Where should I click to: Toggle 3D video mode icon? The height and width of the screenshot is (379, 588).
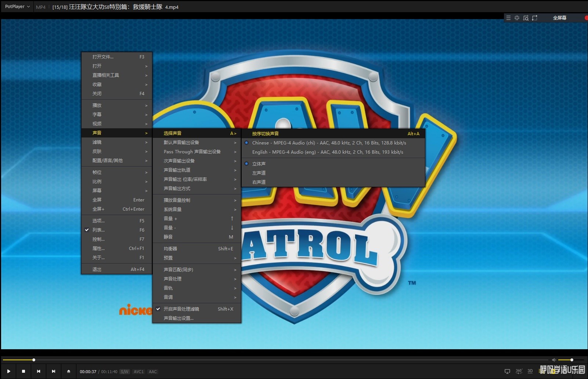[x=530, y=371]
